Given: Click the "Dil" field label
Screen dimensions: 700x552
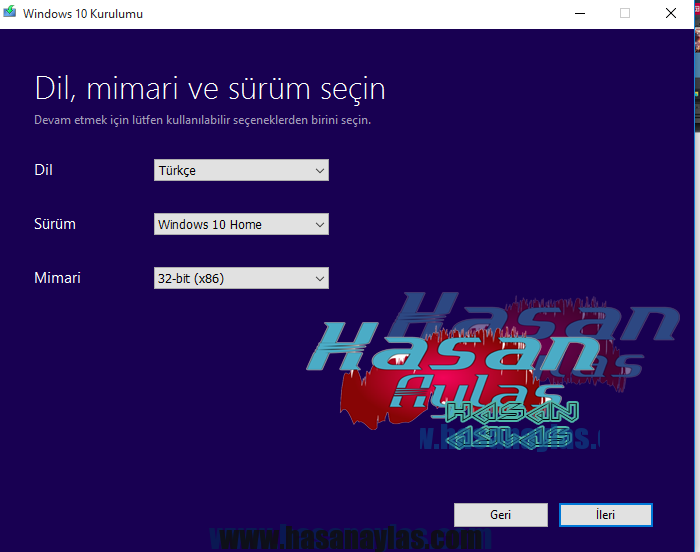Looking at the screenshot, I should [43, 170].
